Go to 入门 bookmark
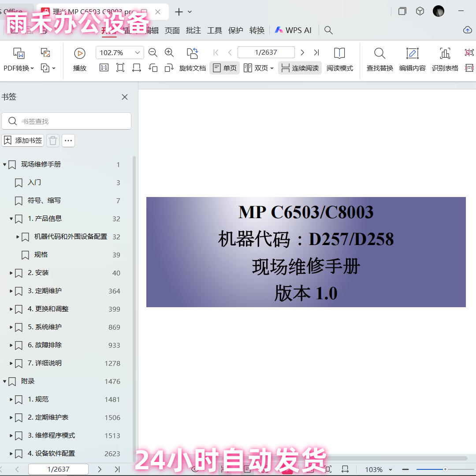476x476 pixels. [x=34, y=182]
